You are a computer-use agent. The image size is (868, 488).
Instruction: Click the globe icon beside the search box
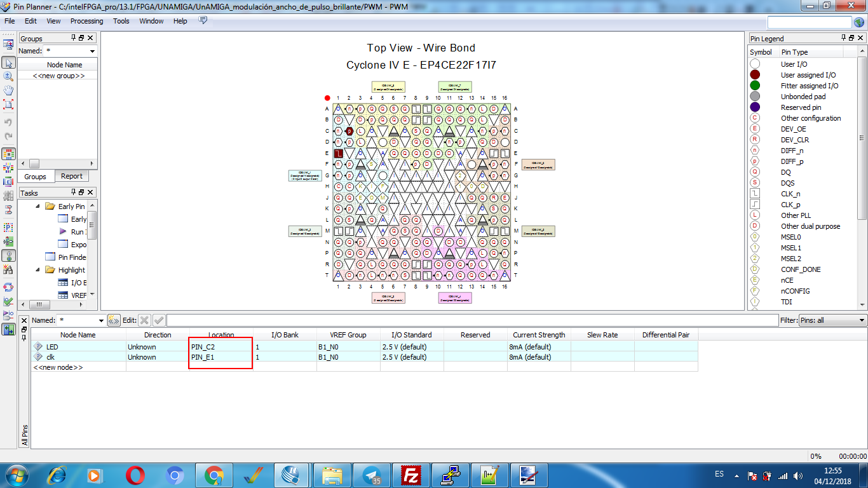(859, 22)
